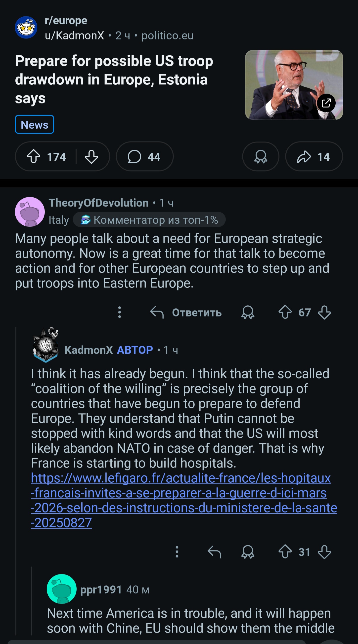Reply to TheoryOfDevolution's comment

click(x=186, y=313)
